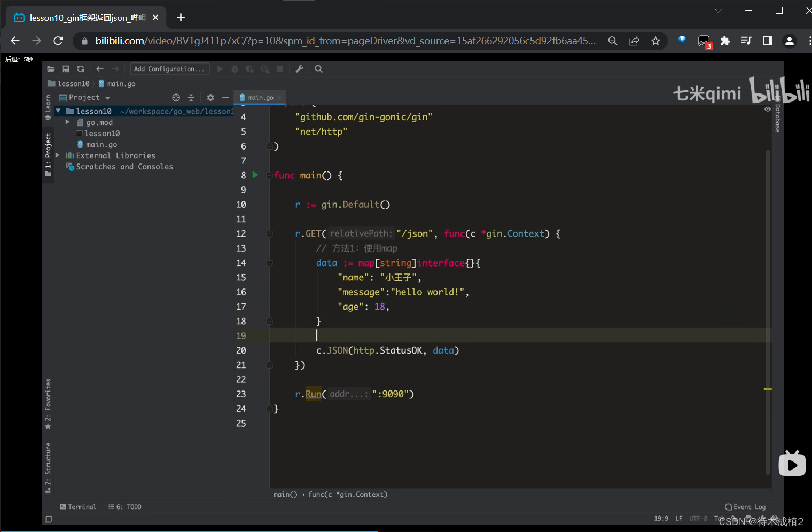
Task: Select go.mod in project tree
Action: tap(95, 122)
